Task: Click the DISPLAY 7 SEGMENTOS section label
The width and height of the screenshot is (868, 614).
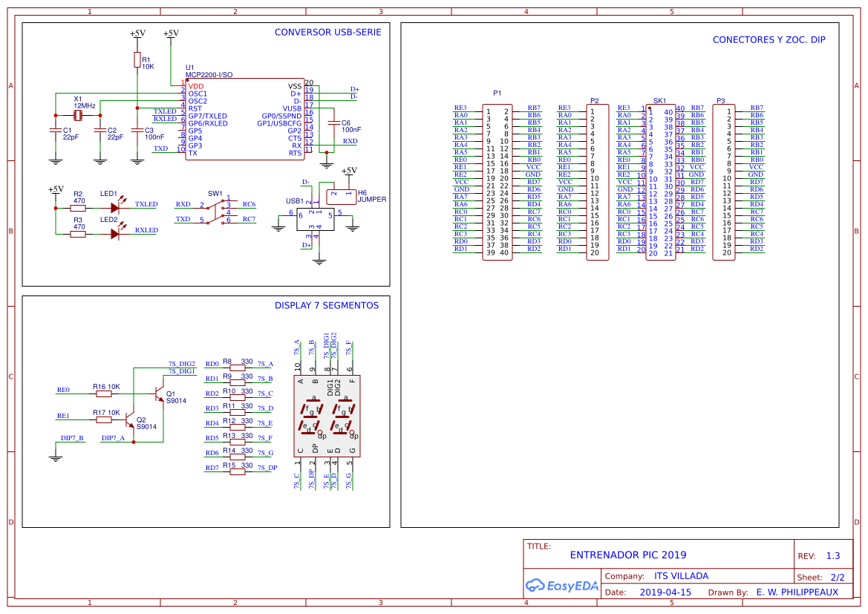Action: 326,305
